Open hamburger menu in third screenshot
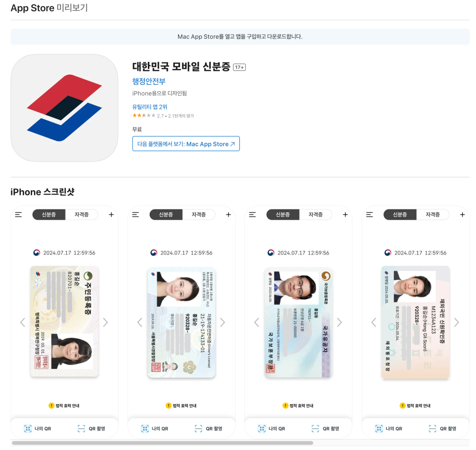The image size is (476, 450). [252, 215]
